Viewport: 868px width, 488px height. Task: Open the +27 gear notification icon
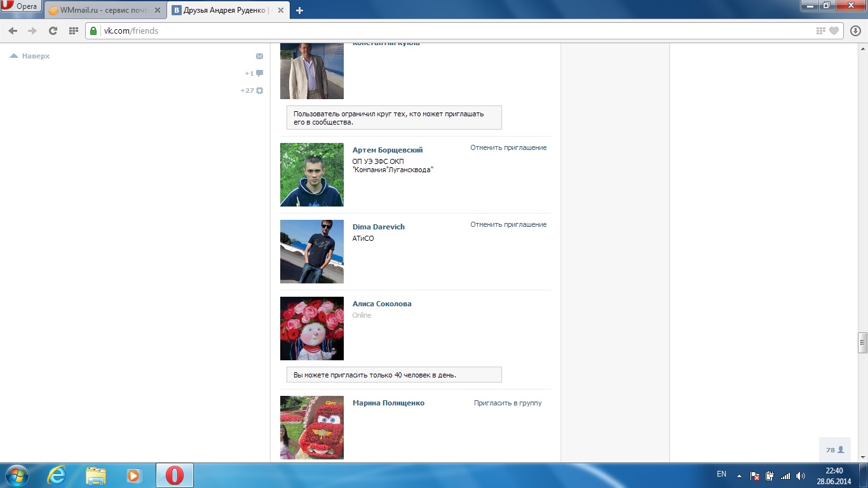click(252, 91)
